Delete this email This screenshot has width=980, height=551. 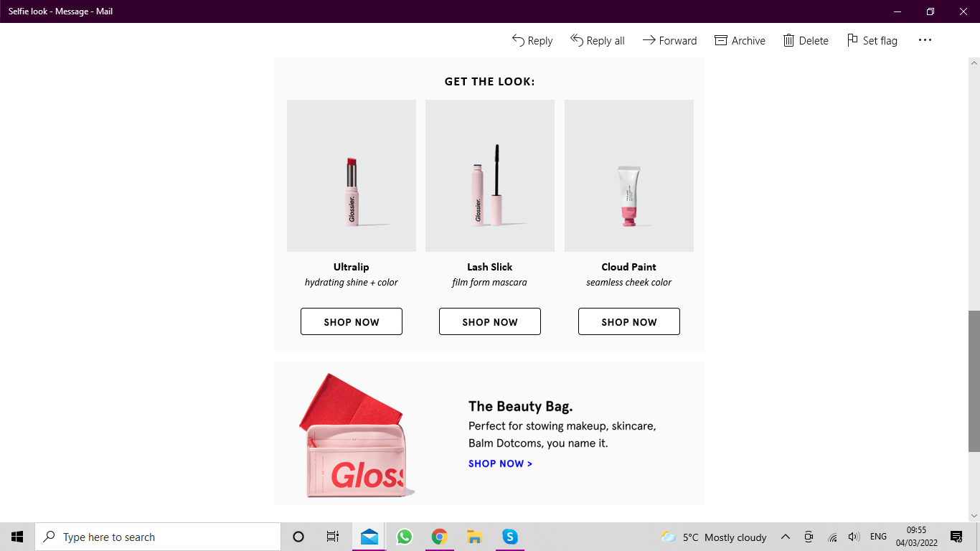[805, 41]
